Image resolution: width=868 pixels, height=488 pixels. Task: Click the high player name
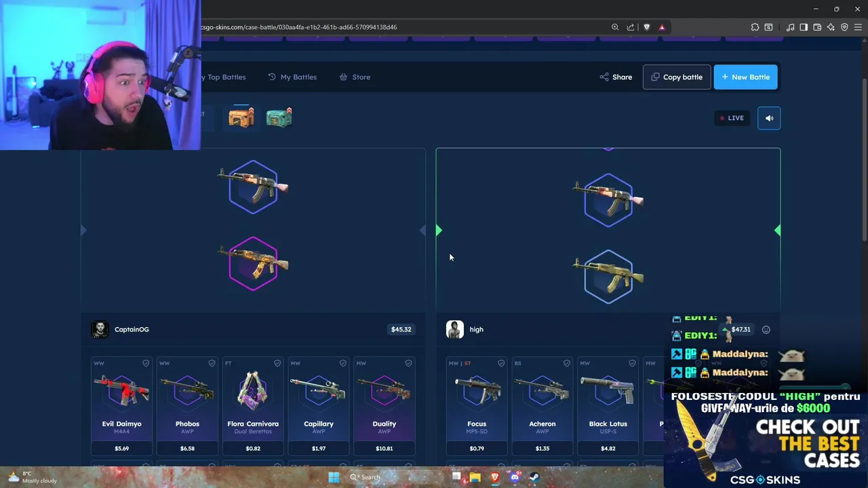pyautogui.click(x=477, y=329)
